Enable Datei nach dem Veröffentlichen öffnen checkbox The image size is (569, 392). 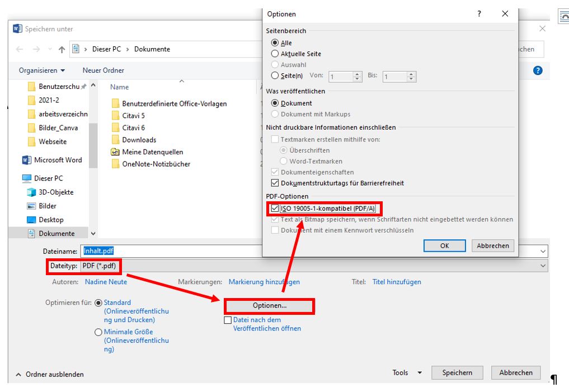point(228,320)
